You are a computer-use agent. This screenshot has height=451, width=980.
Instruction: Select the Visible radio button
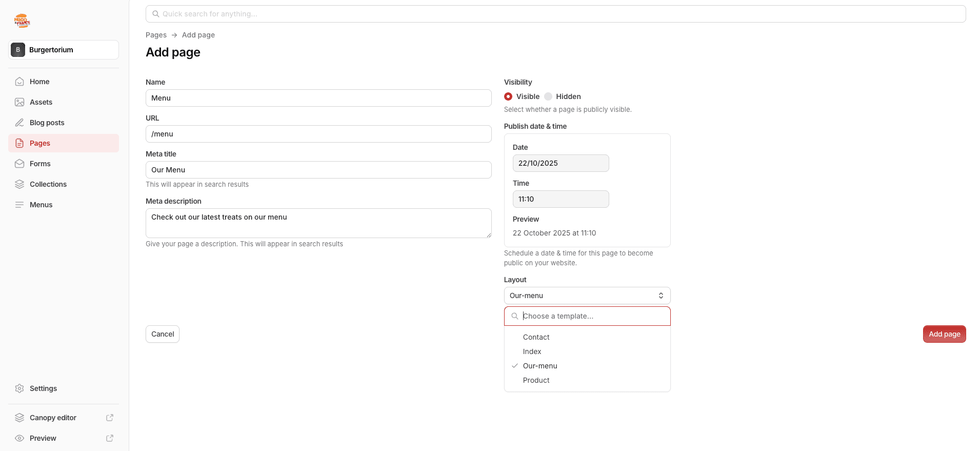pos(508,96)
